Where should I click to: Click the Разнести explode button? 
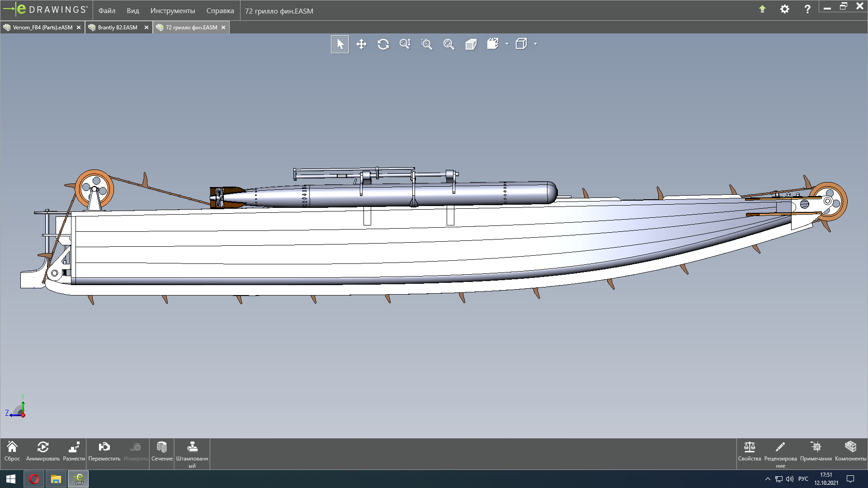click(74, 451)
